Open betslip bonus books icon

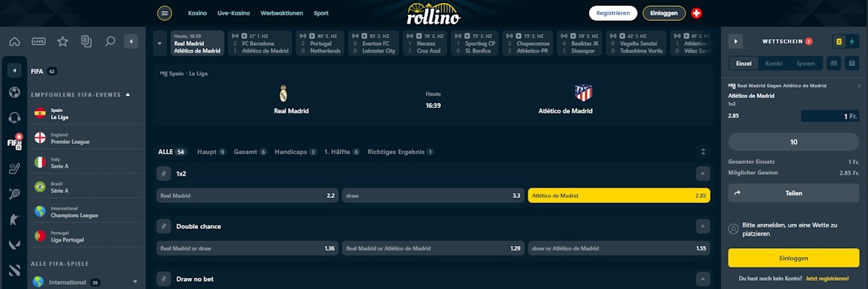pyautogui.click(x=833, y=64)
